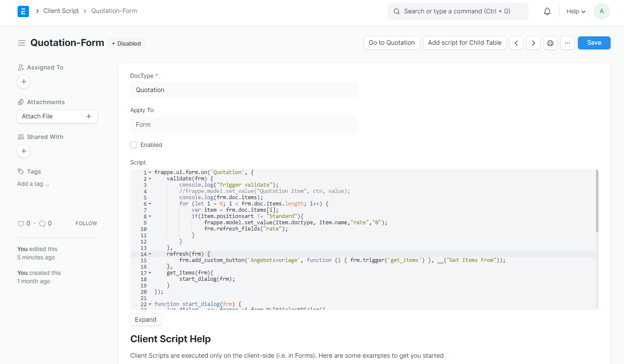Click the Tags label icon
This screenshot has height=364, width=624.
click(x=21, y=172)
